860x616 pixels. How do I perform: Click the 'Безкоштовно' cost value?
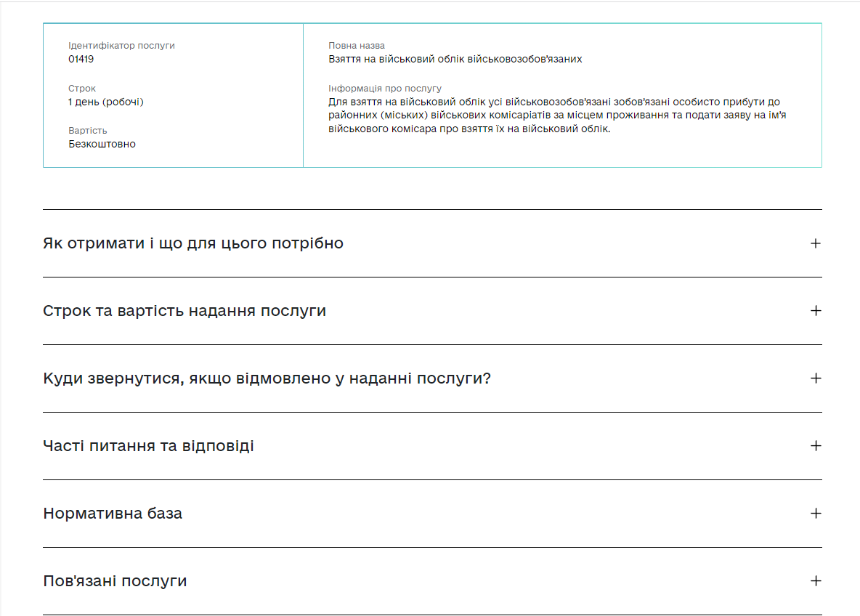pyautogui.click(x=102, y=145)
